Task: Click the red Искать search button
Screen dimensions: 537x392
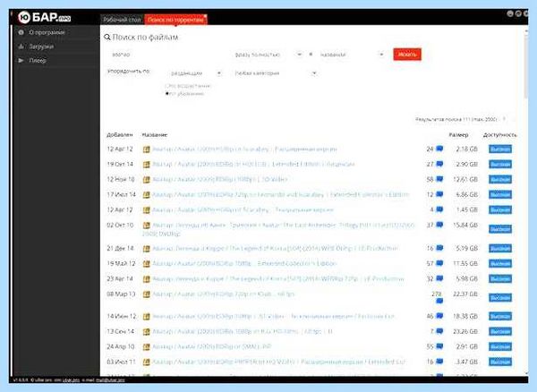Action: coord(407,55)
